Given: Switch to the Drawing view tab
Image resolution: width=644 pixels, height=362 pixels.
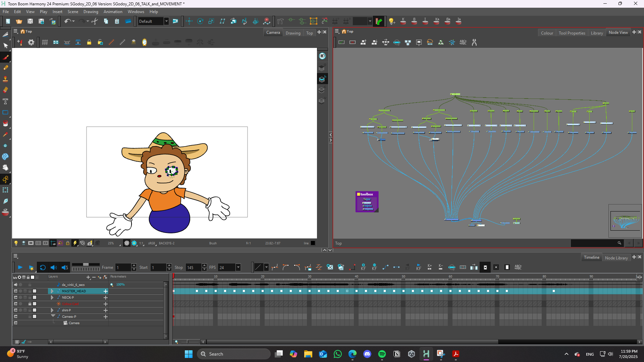Looking at the screenshot, I should pos(293,33).
